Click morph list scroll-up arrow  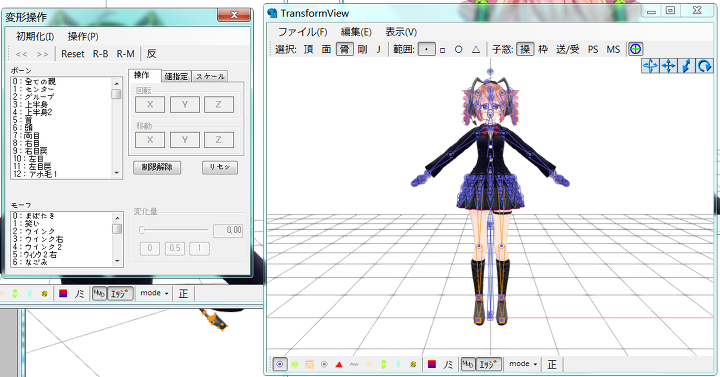(117, 218)
